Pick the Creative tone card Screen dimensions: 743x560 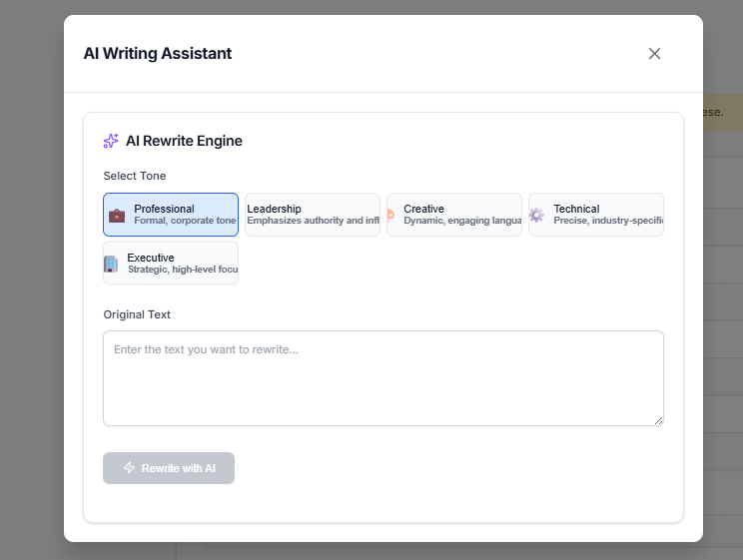tap(453, 215)
